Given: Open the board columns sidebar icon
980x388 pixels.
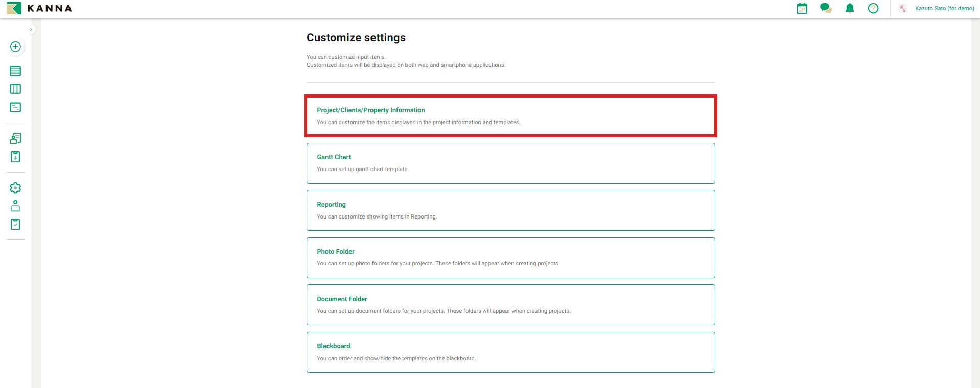Looking at the screenshot, I should tap(15, 89).
